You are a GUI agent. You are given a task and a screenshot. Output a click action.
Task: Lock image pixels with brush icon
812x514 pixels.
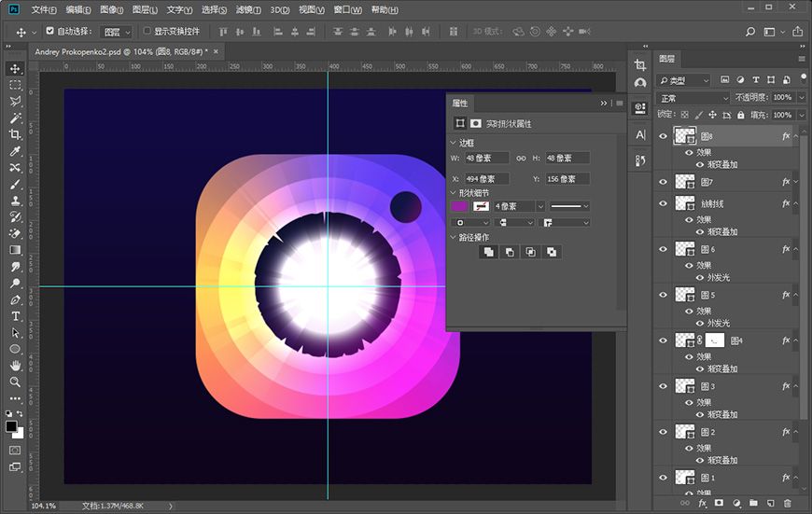pyautogui.click(x=698, y=115)
